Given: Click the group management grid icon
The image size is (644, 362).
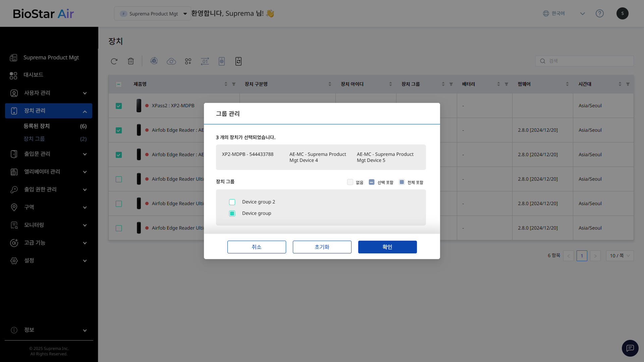Looking at the screenshot, I should [188, 61].
